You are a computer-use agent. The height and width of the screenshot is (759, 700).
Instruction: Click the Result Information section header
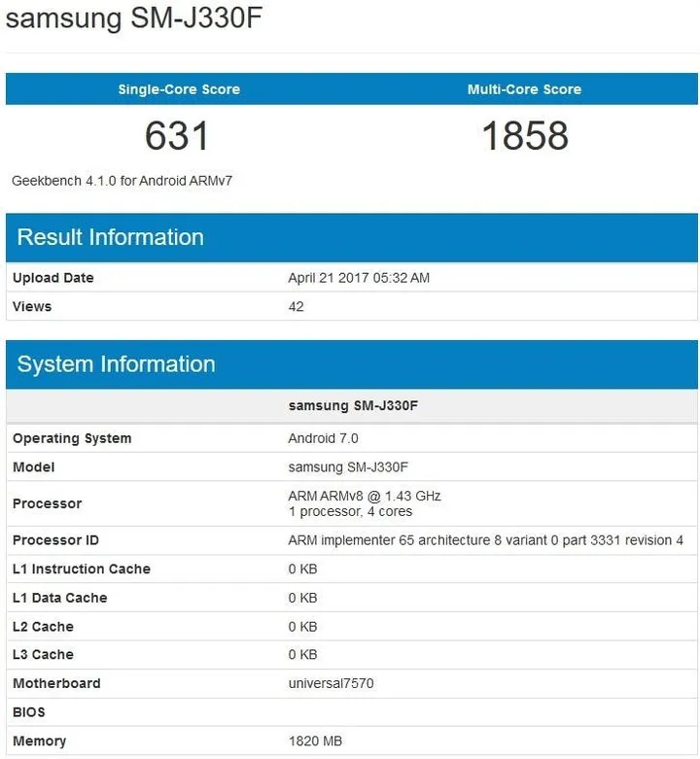click(111, 237)
